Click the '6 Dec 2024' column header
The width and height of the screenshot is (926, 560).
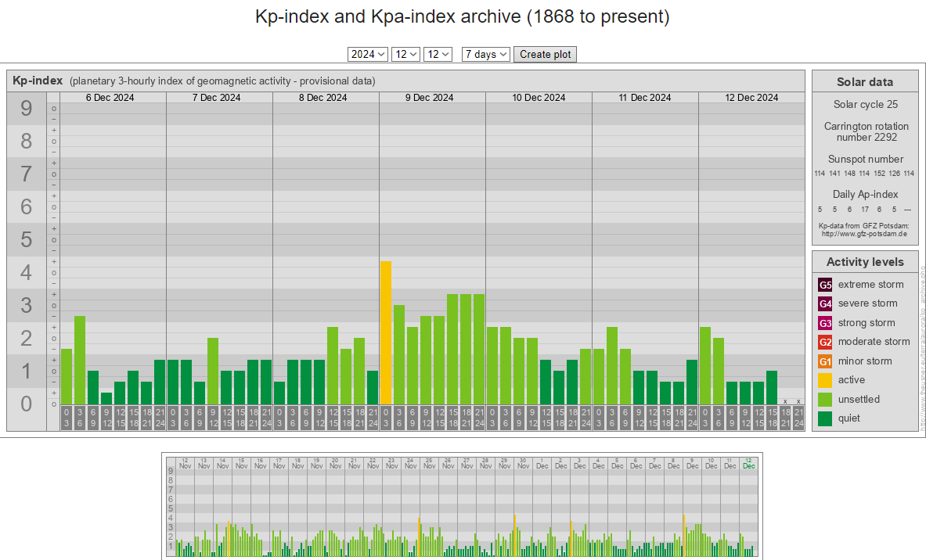point(110,97)
